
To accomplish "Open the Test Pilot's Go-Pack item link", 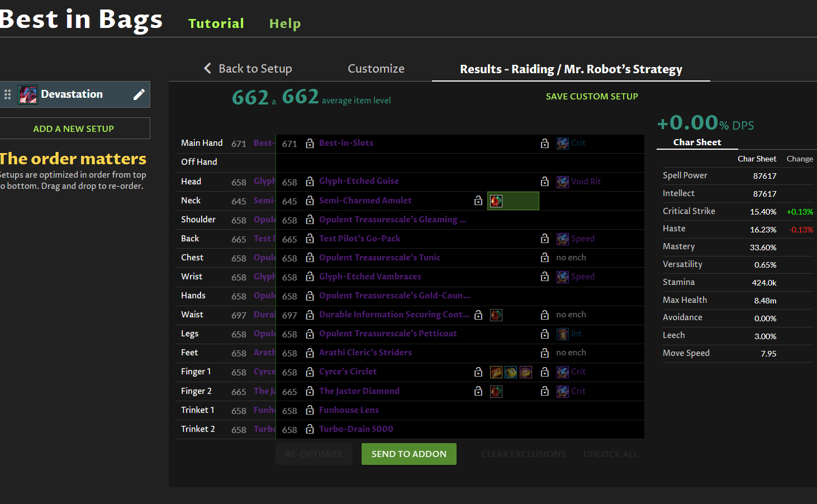I will tap(360, 239).
